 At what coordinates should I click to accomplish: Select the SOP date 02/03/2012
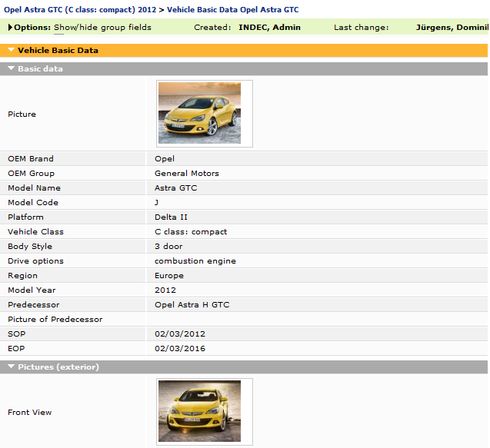(x=180, y=334)
